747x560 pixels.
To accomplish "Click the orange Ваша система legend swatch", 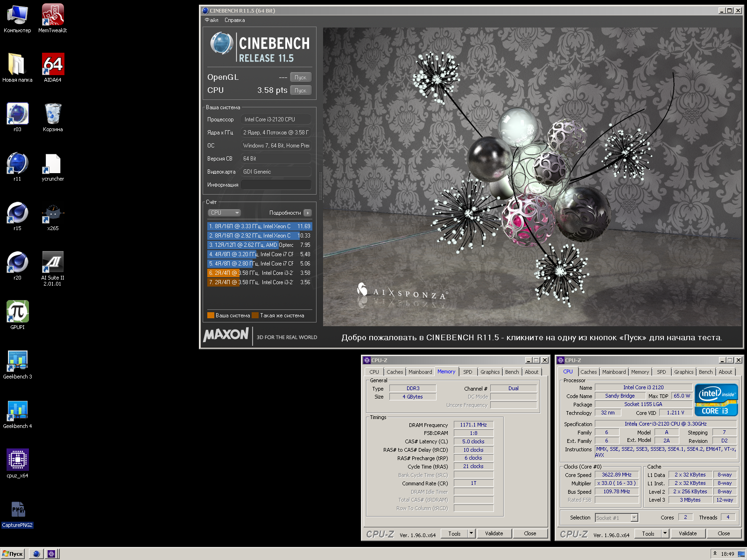I will (211, 315).
